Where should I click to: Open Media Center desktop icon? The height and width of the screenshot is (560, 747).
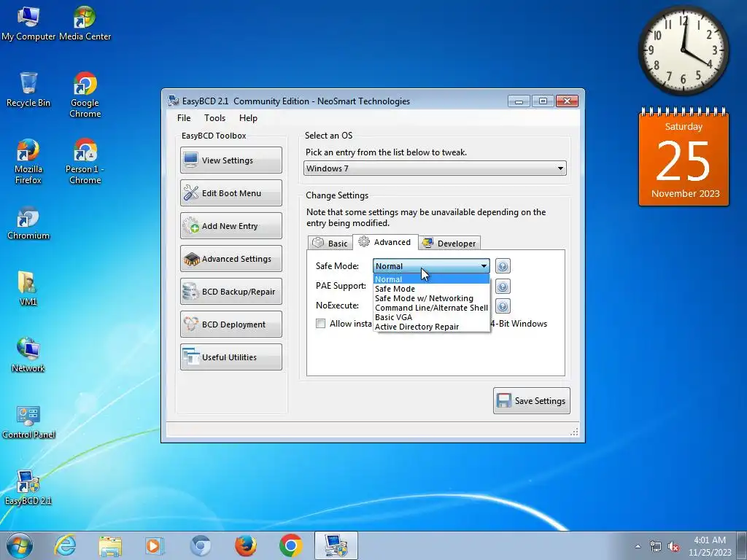(85, 24)
